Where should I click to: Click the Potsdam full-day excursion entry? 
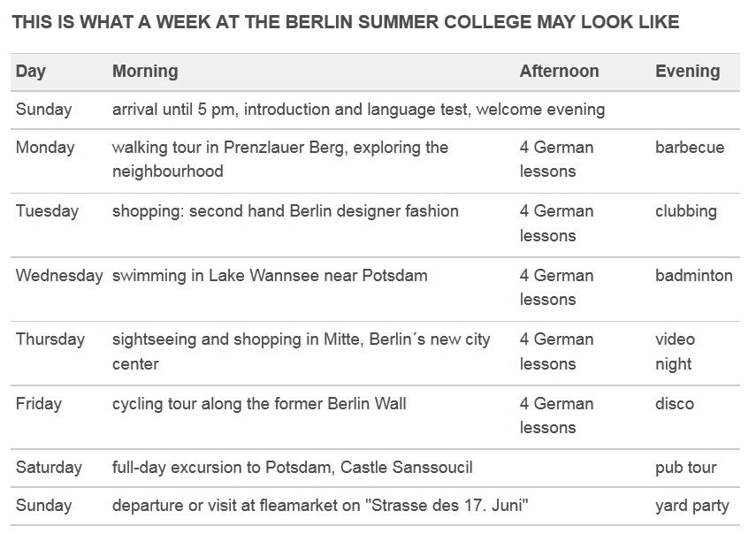293,468
